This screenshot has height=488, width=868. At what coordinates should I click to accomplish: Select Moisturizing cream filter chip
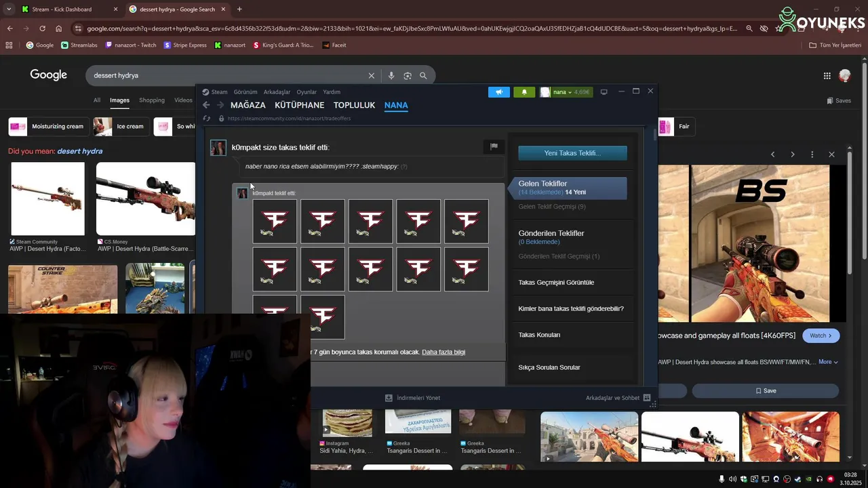[48, 127]
